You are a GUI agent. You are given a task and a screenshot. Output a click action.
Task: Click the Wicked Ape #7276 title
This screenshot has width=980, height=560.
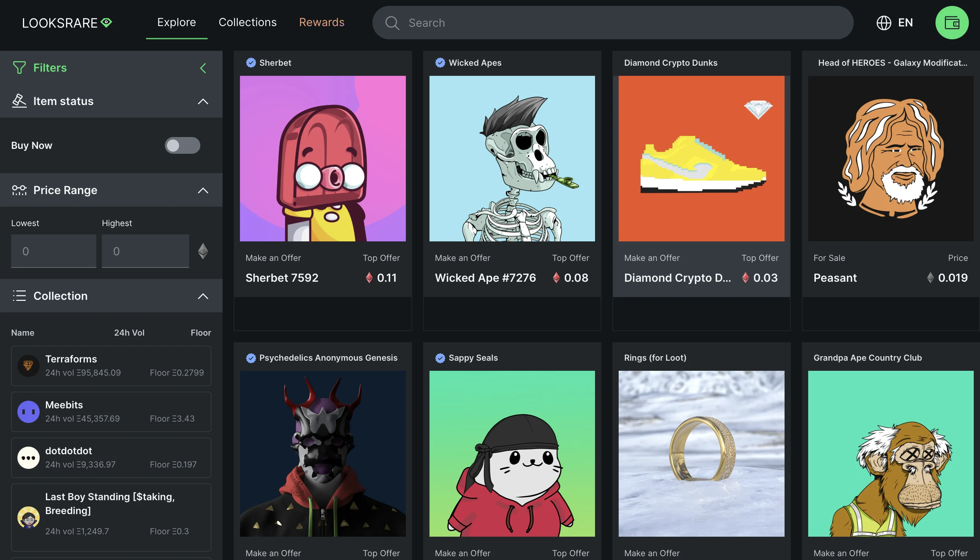[485, 278]
